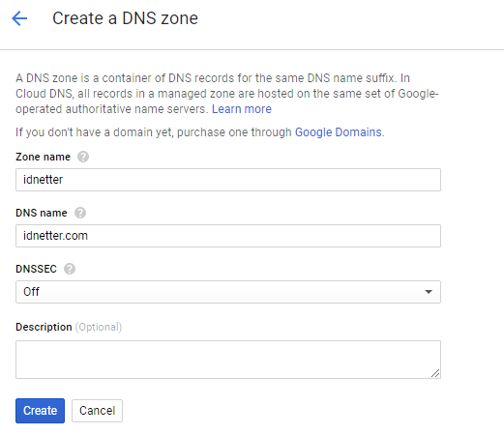Screen dimensions: 504x435
Task: Click the 'Create a DNS zone' heading
Action: coord(125,18)
